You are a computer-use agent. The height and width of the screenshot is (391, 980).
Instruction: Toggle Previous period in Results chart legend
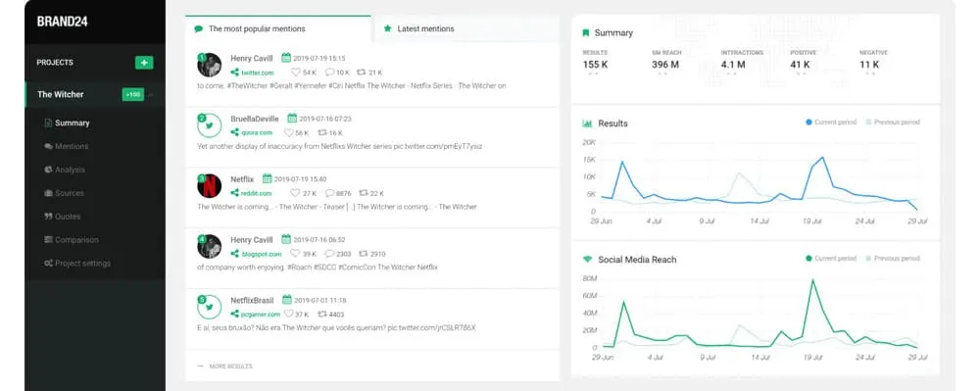(893, 122)
